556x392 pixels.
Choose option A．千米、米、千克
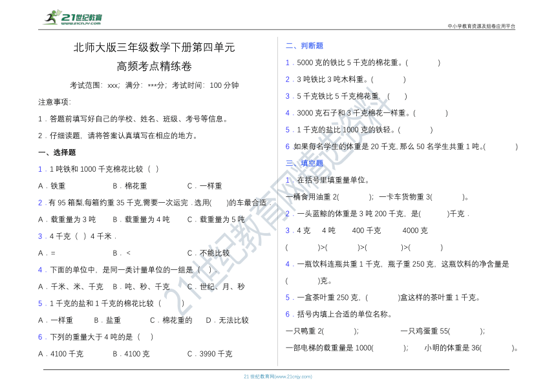pyautogui.click(x=71, y=287)
